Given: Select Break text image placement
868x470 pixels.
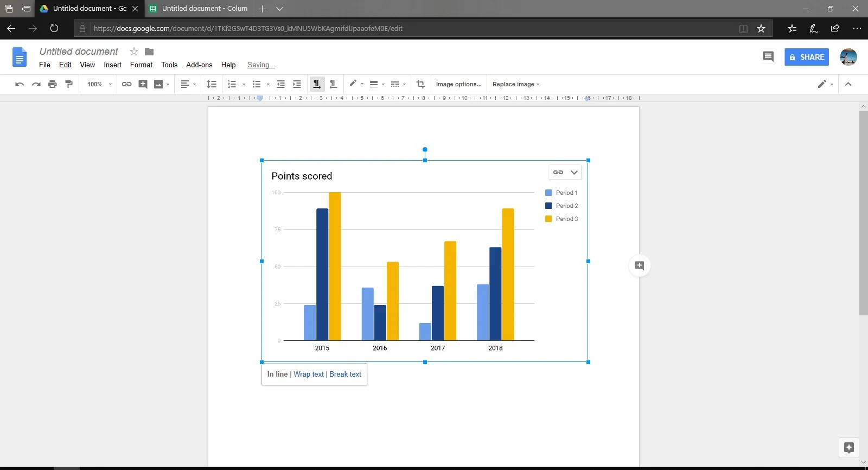Looking at the screenshot, I should pyautogui.click(x=345, y=374).
